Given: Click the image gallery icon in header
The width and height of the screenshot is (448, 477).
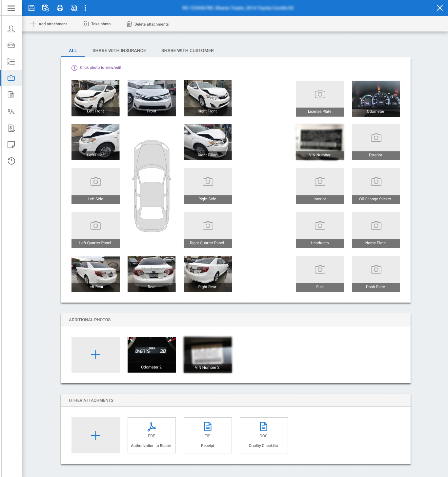Looking at the screenshot, I should [x=74, y=8].
